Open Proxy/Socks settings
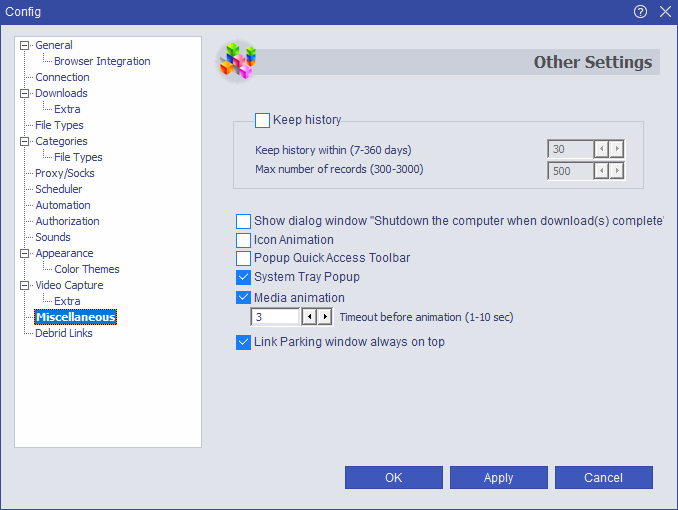Viewport: 678px width, 510px height. click(x=64, y=173)
